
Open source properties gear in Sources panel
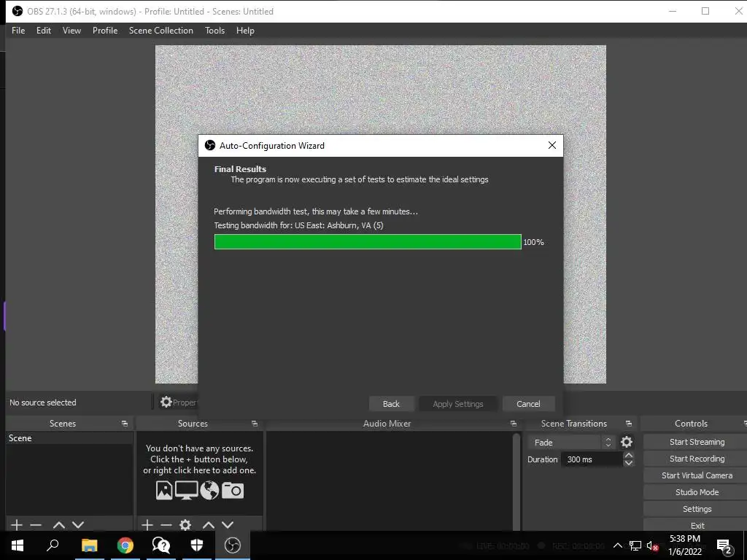pyautogui.click(x=185, y=525)
